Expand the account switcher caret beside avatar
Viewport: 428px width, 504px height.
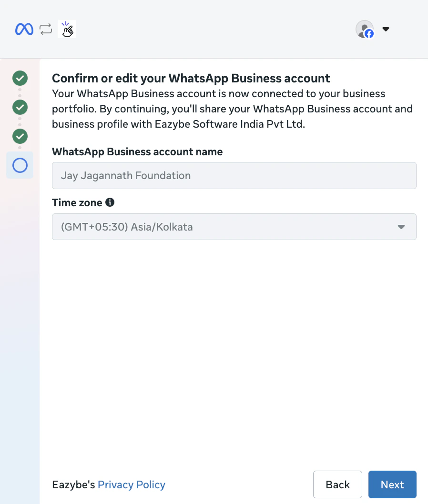pyautogui.click(x=386, y=29)
